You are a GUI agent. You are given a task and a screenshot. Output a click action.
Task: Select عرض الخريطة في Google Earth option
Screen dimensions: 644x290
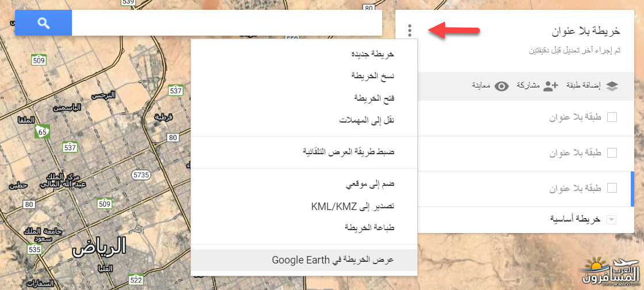coord(333,260)
